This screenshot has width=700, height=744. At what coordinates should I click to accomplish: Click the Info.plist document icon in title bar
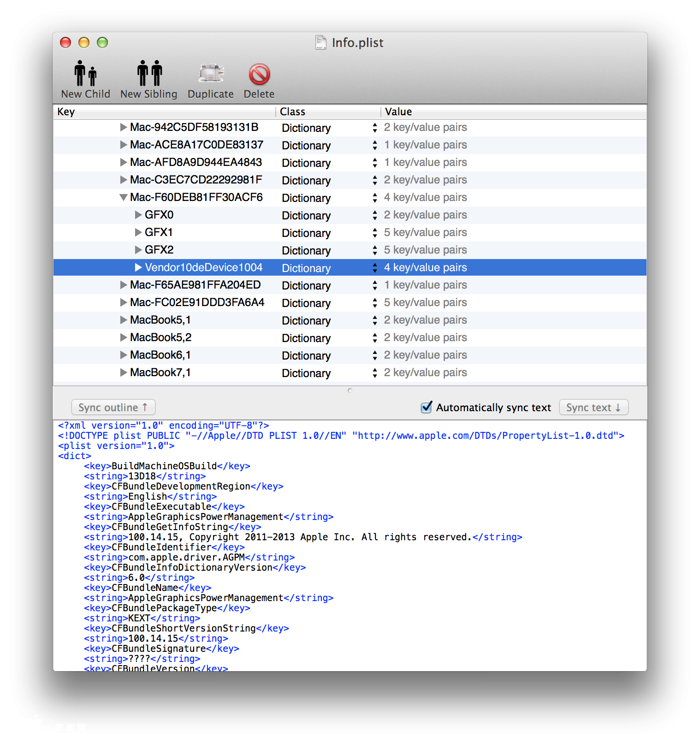(x=320, y=42)
